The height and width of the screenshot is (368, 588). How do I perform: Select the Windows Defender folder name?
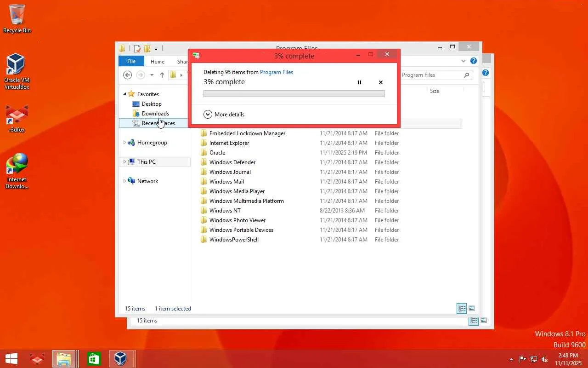pos(232,162)
